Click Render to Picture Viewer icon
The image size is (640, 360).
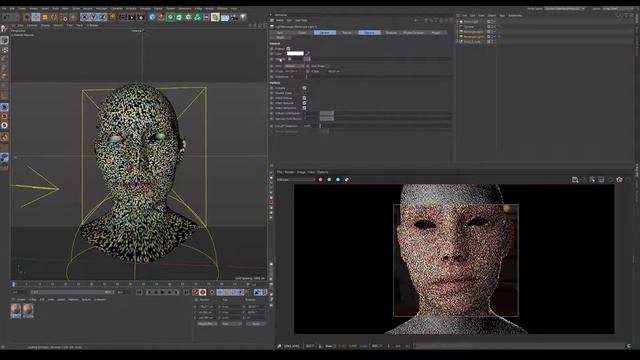[x=131, y=17]
